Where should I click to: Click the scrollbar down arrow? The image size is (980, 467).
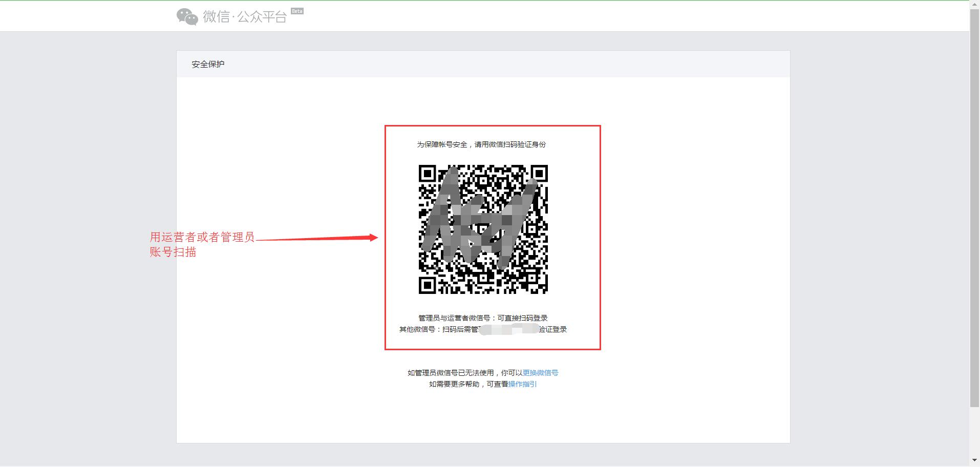tap(974, 460)
